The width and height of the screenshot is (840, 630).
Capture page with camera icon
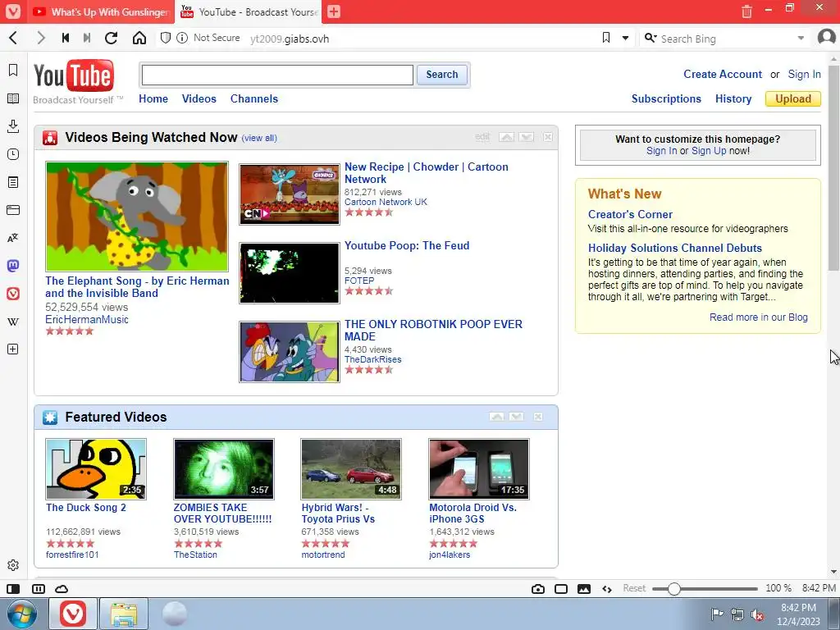(x=538, y=589)
